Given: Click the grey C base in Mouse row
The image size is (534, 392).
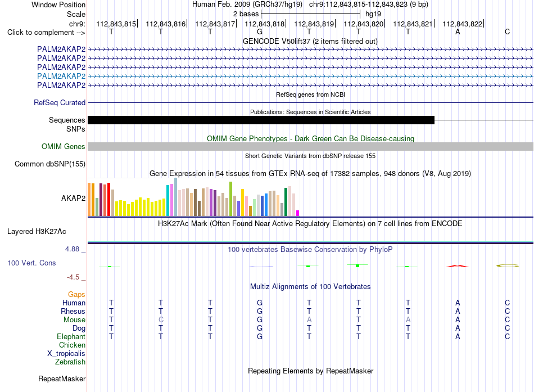Looking at the screenshot, I should (161, 320).
